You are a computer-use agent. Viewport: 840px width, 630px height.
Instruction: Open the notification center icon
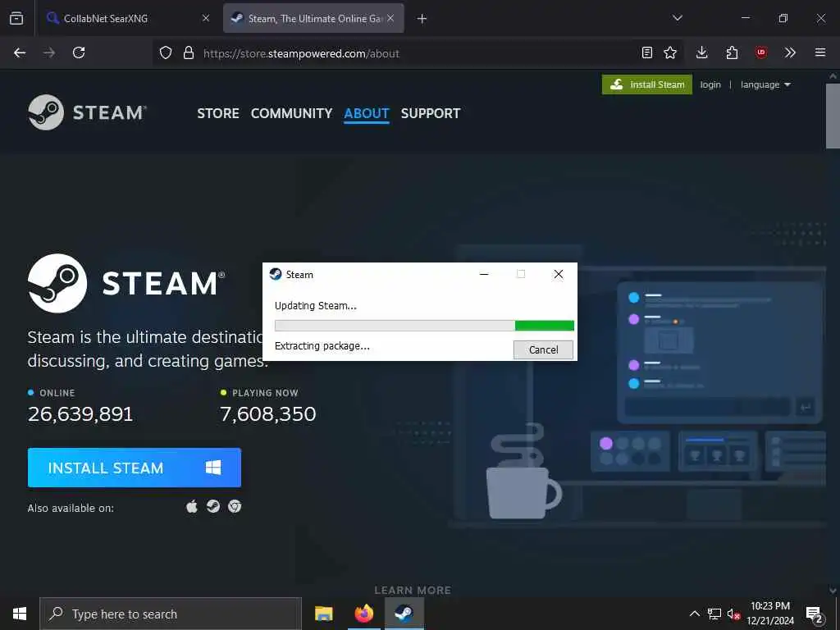click(814, 614)
